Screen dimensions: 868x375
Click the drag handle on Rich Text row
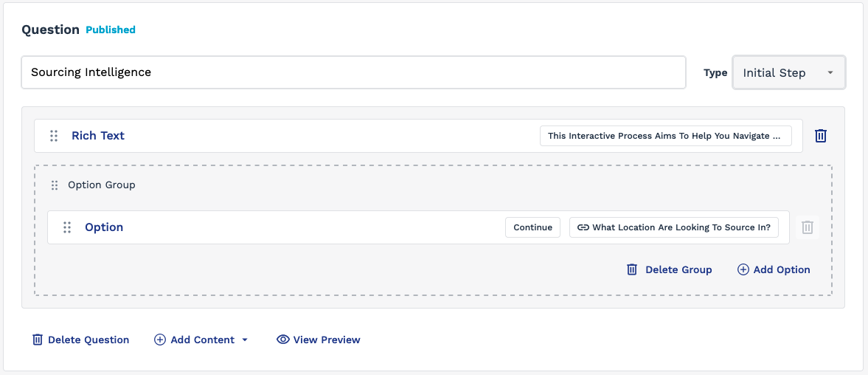tap(54, 136)
